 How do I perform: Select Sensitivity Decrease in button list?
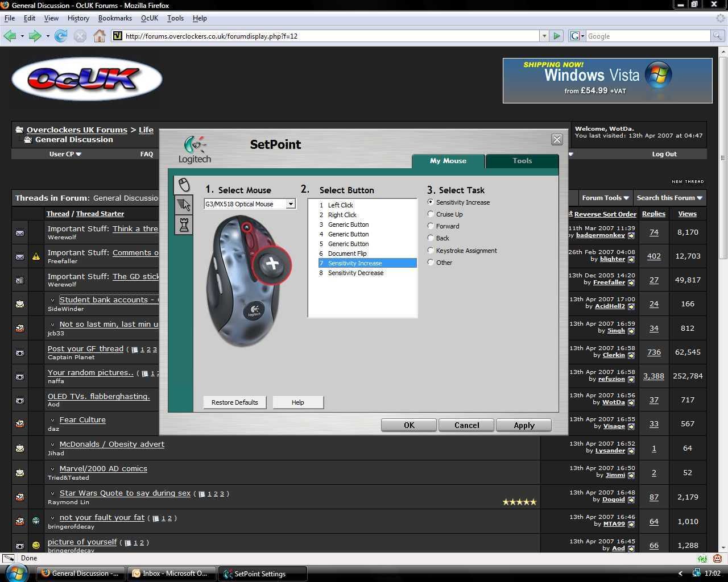click(355, 273)
